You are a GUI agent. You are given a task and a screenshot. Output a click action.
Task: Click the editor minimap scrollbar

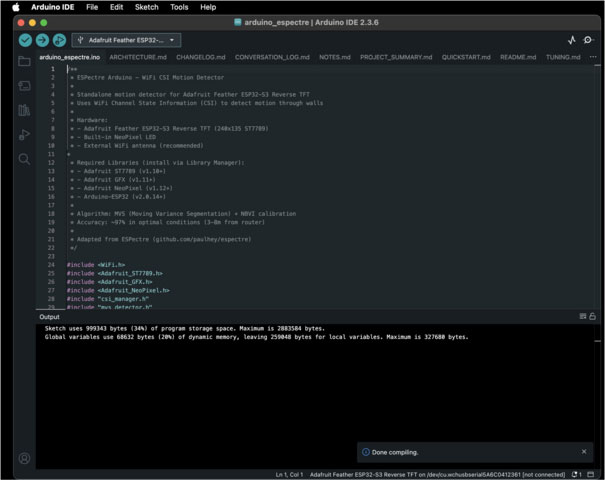click(598, 187)
